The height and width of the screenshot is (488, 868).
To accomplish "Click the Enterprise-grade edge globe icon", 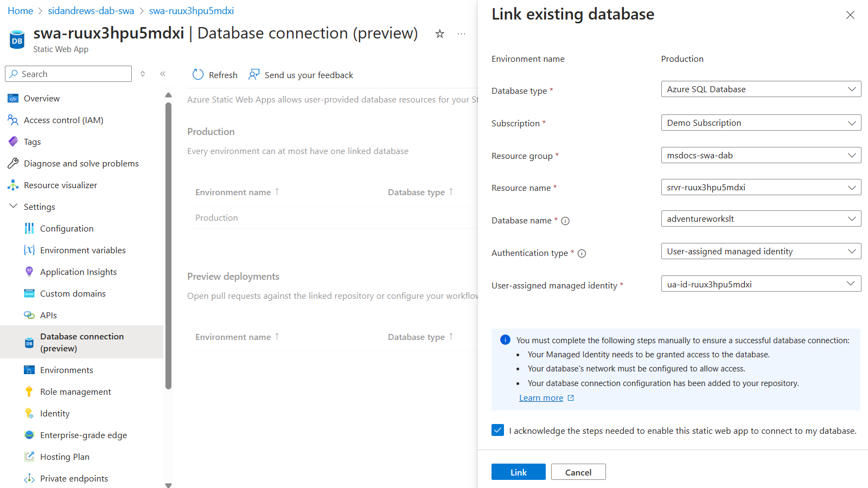I will pos(29,435).
